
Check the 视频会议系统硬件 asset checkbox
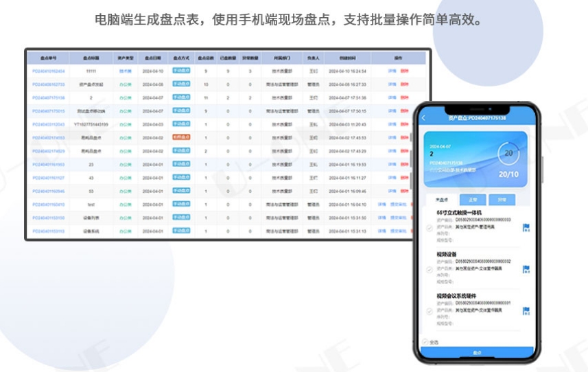click(430, 311)
